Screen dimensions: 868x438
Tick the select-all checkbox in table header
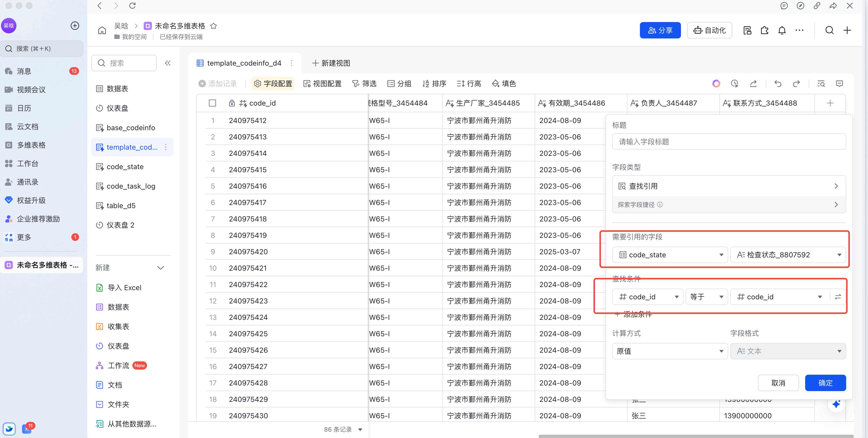[212, 103]
